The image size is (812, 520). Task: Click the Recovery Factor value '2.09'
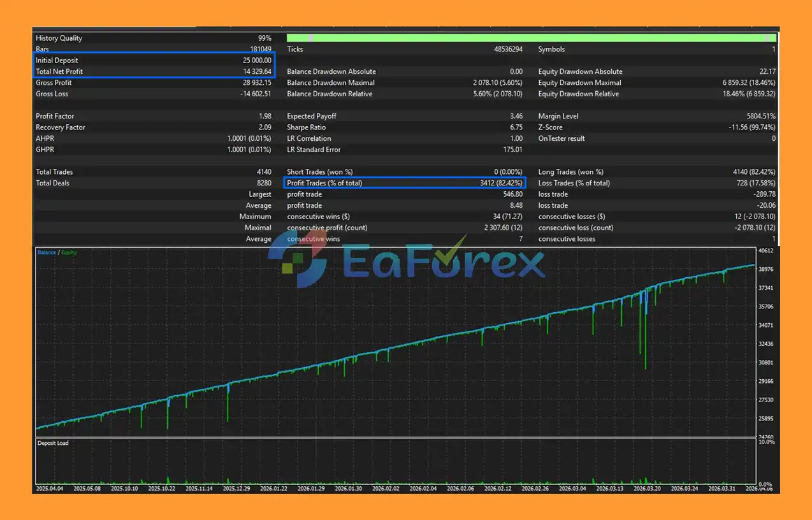pos(265,127)
